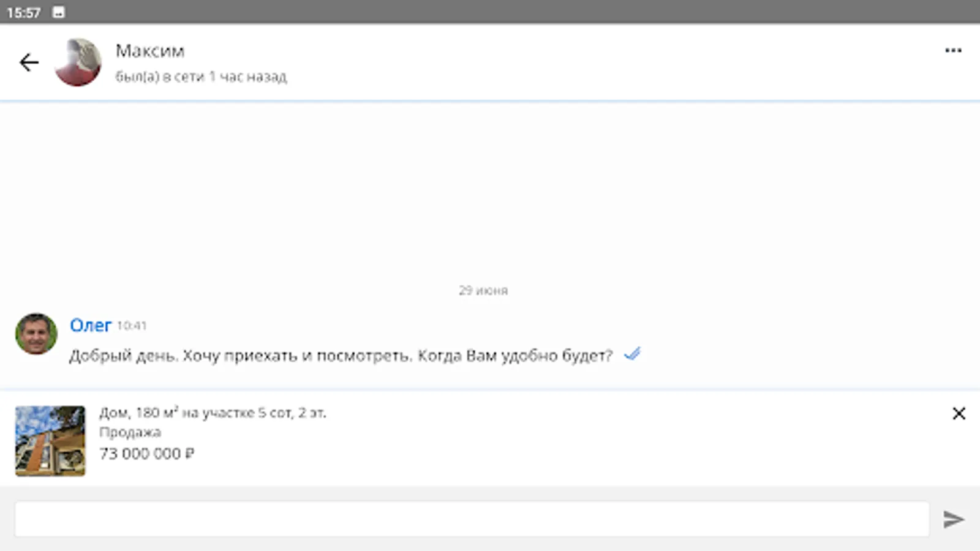Tap the notification icon in status bar
980x551 pixels.
click(x=58, y=12)
